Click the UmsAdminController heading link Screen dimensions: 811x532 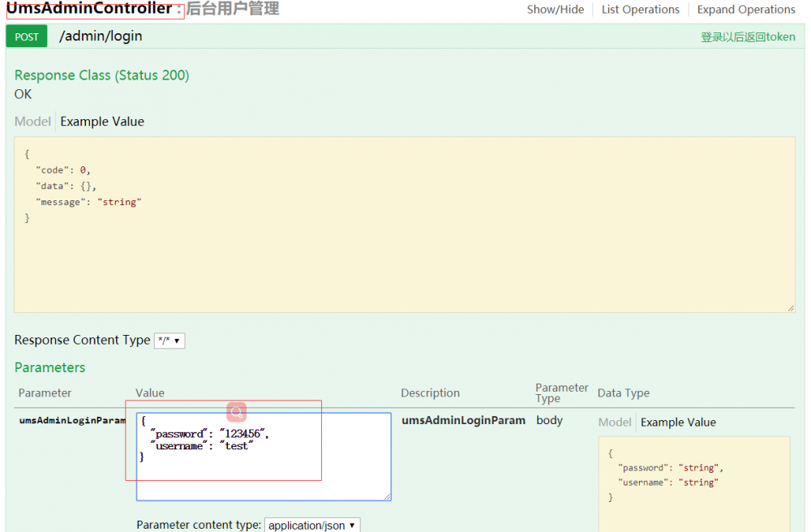click(92, 7)
